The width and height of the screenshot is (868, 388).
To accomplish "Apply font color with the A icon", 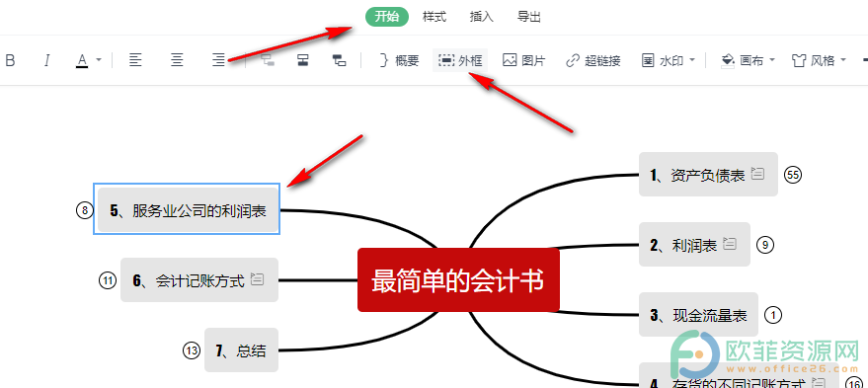I will coord(82,60).
